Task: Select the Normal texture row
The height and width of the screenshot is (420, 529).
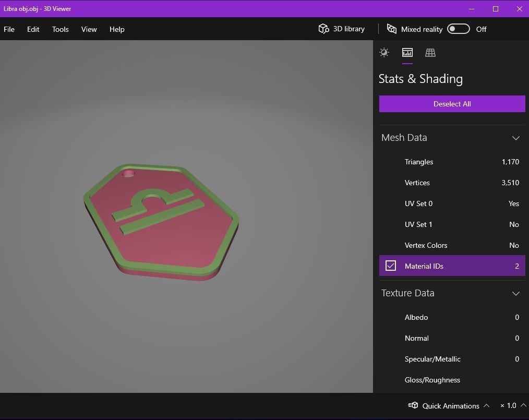Action: (452, 339)
